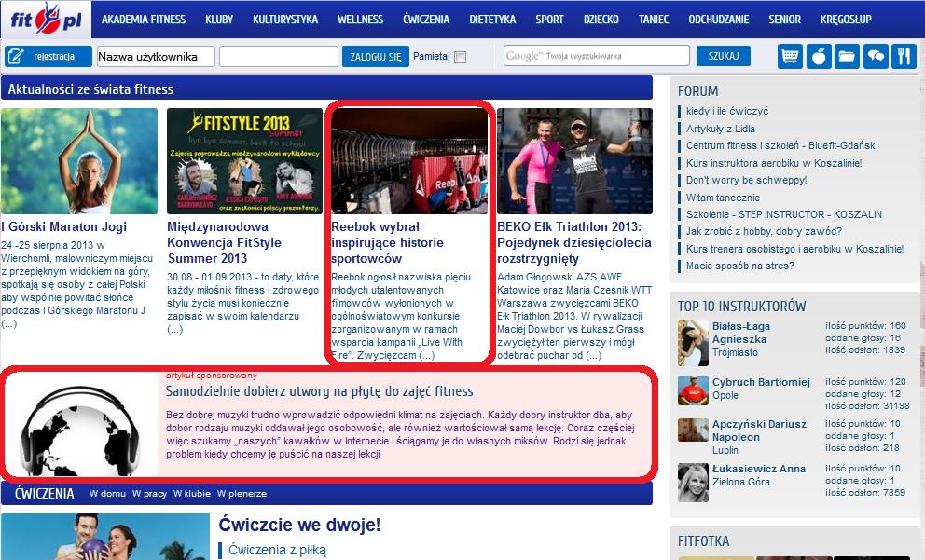Open the Reebok article thumbnail
The height and width of the screenshot is (560, 925).
[409, 161]
